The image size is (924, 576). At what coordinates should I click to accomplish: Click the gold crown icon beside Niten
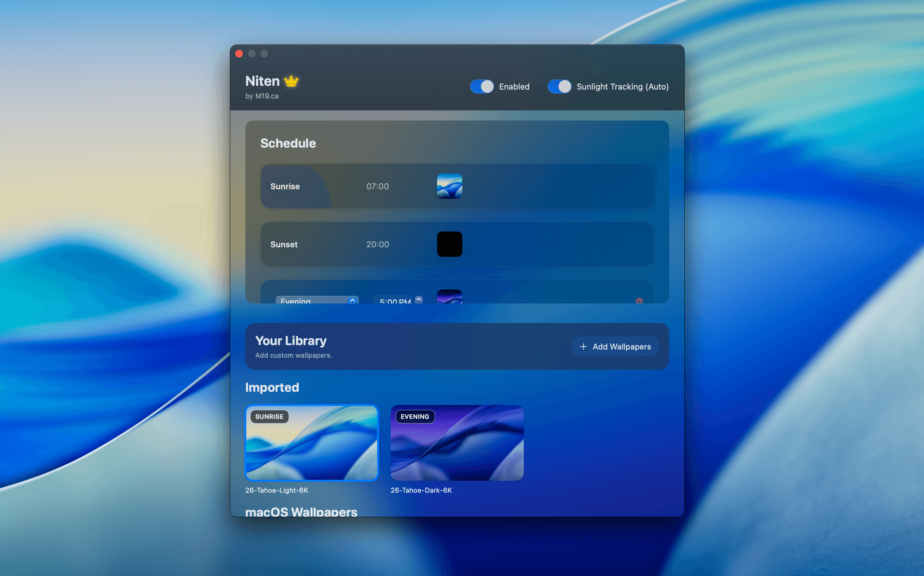pos(291,81)
